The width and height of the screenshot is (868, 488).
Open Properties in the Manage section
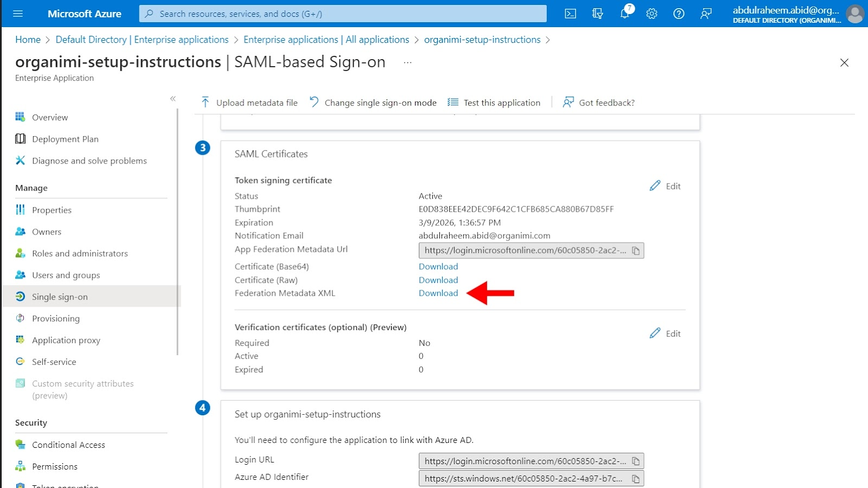52,210
